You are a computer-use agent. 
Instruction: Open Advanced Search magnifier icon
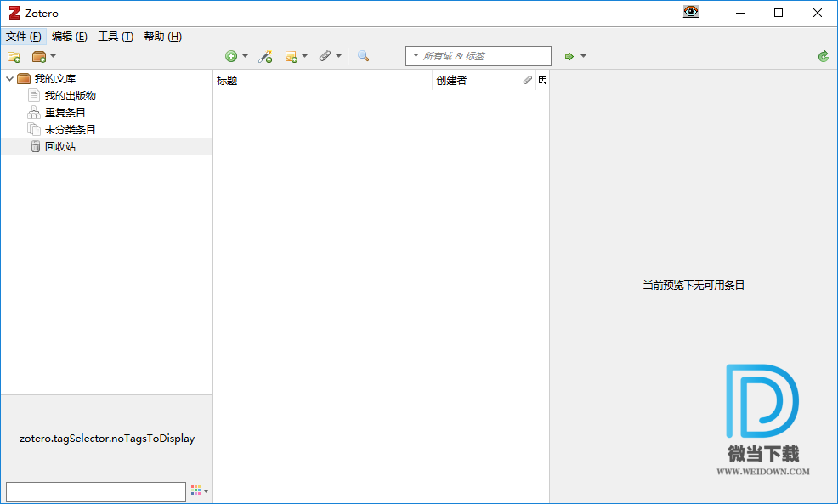click(364, 55)
